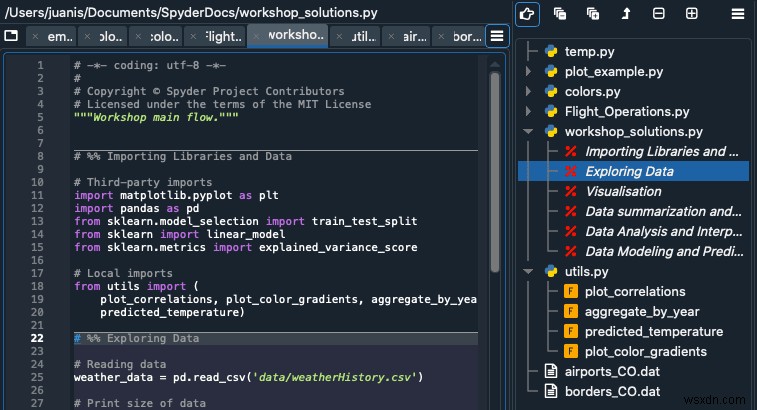The height and width of the screenshot is (410, 757).
Task: Open the editor tab bar options menu
Action: pos(497,36)
